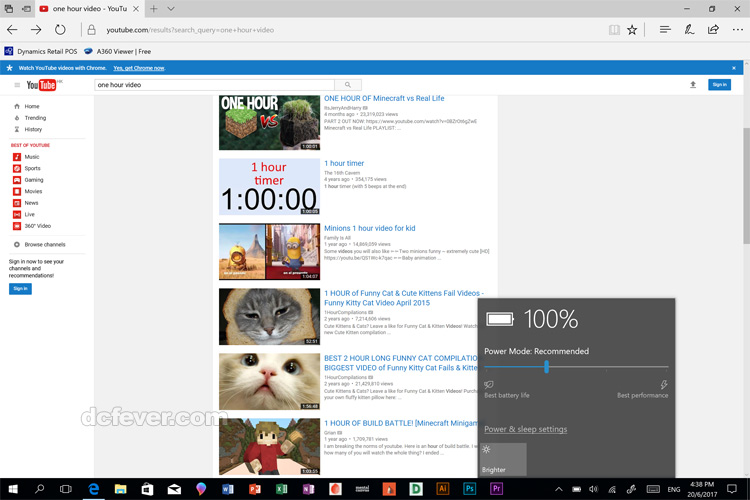Click Brighter brightness tile
Image resolution: width=750 pixels, height=500 pixels.
(503, 459)
